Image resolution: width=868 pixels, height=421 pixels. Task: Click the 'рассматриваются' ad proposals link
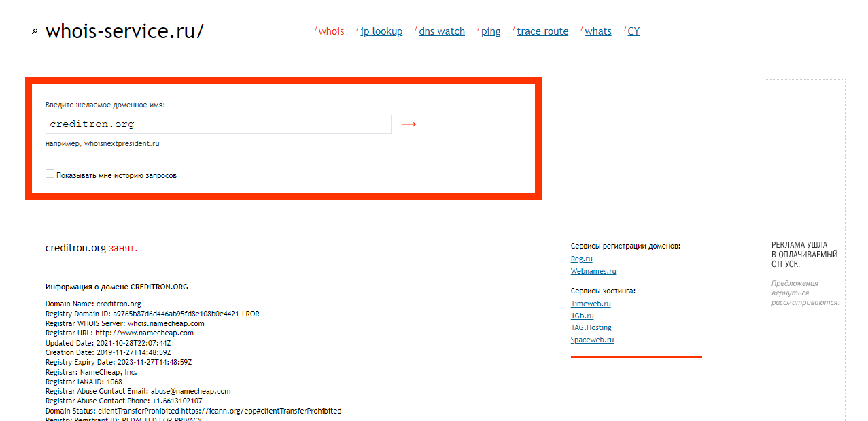pyautogui.click(x=803, y=303)
